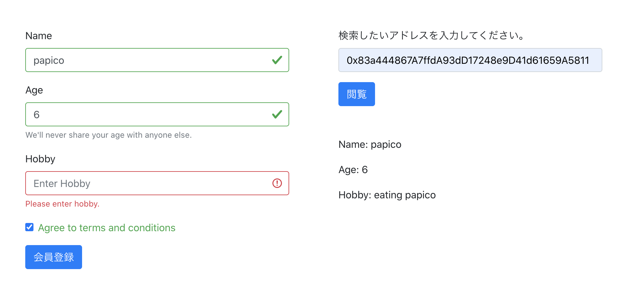644x307 pixels.
Task: Click the Japanese address search instruction text
Action: click(x=431, y=35)
